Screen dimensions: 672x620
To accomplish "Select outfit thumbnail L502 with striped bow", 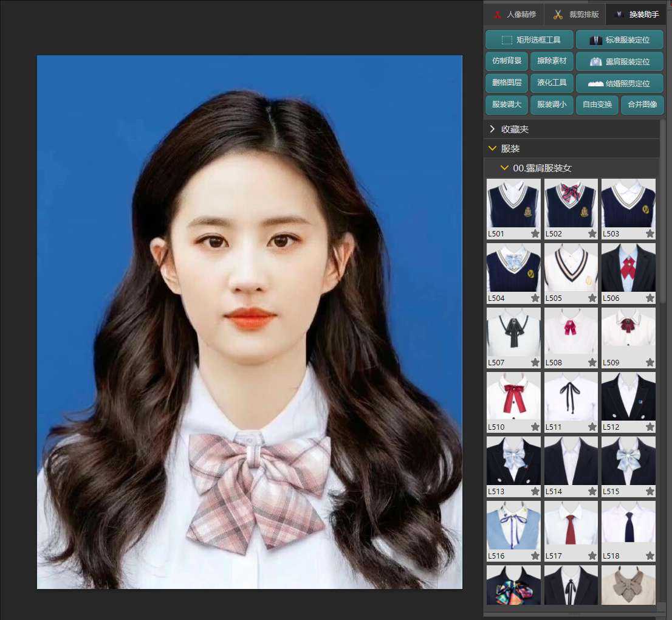I will [x=571, y=203].
